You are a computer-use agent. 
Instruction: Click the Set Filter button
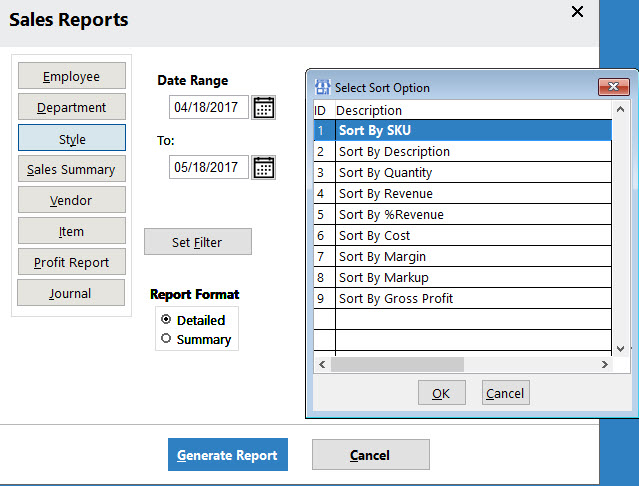[198, 242]
